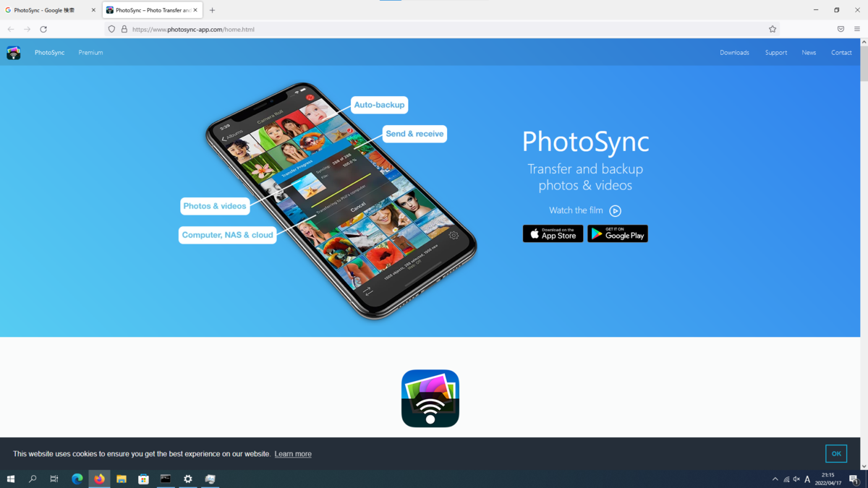The image size is (868, 488).
Task: Go to Downloads page
Action: pyautogui.click(x=734, y=53)
